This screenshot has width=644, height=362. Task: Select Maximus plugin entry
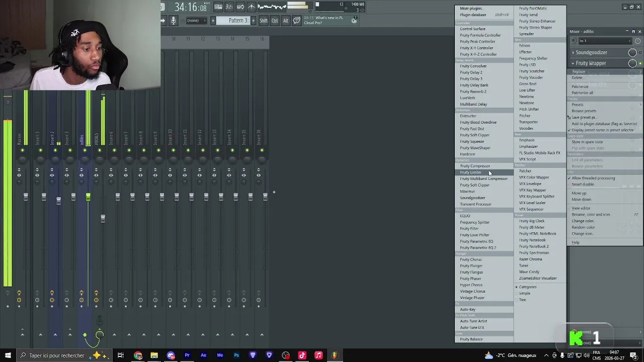pyautogui.click(x=484, y=191)
